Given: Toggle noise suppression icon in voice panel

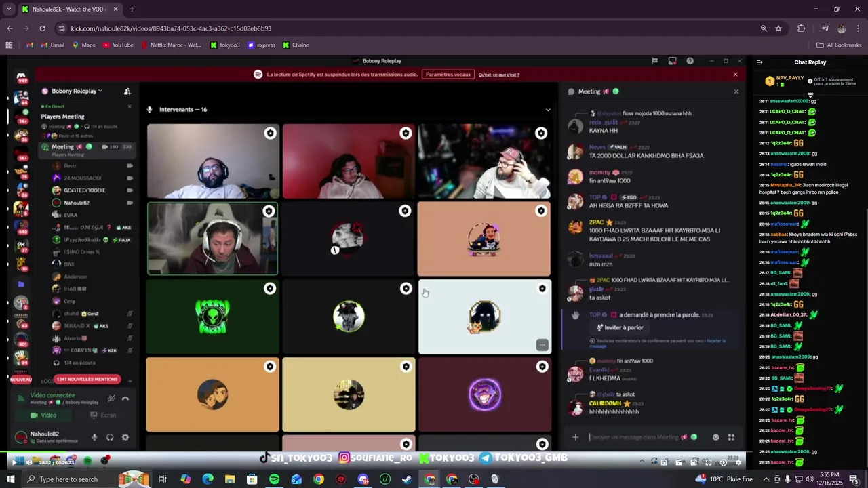Looking at the screenshot, I should coord(111,399).
